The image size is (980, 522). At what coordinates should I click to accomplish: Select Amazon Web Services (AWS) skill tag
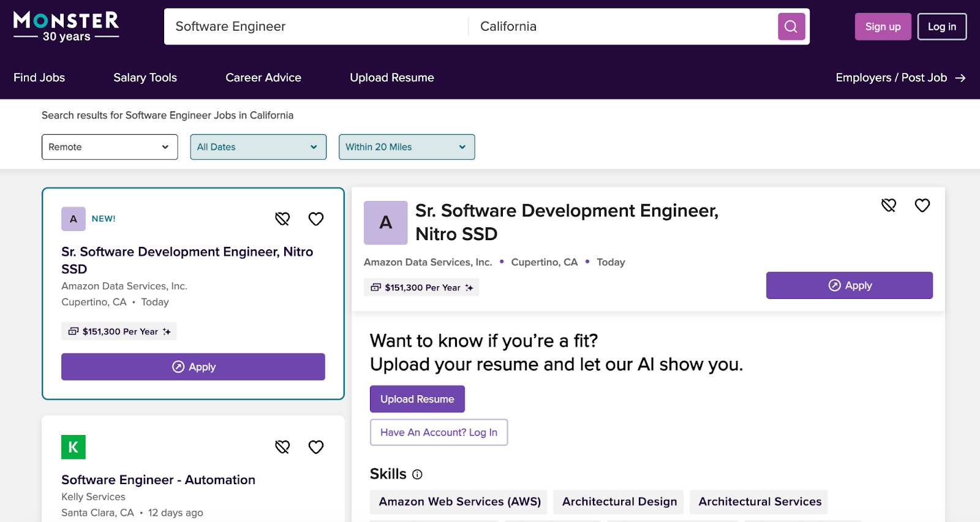459,502
